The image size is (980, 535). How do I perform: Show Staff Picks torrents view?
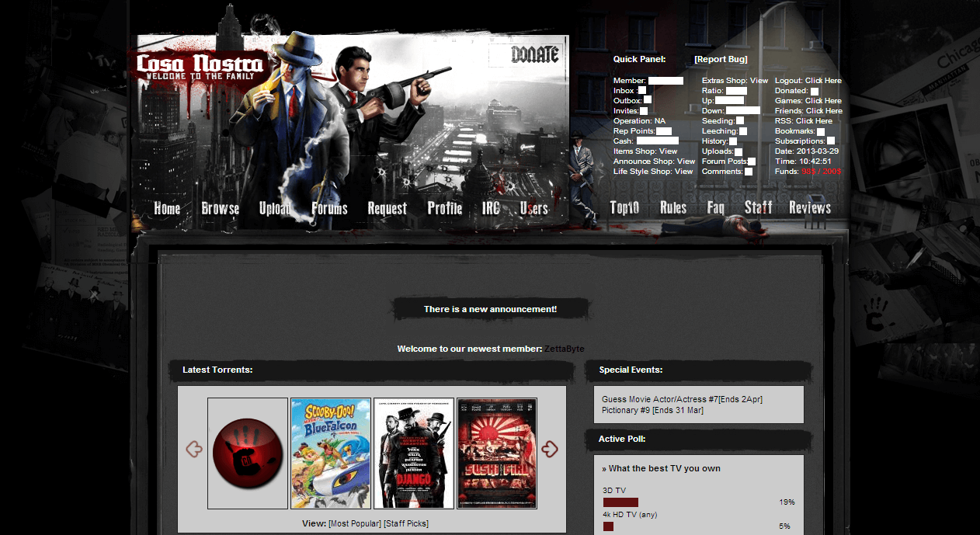click(406, 524)
